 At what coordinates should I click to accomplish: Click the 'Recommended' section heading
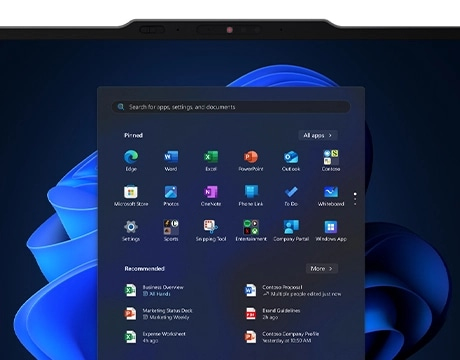coord(144,269)
